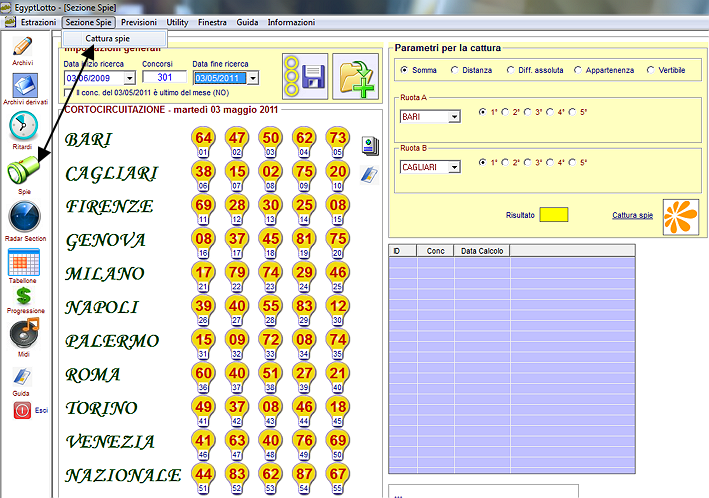Click Napoli bulb number 83
Image resolution: width=709 pixels, height=498 pixels.
tap(304, 310)
